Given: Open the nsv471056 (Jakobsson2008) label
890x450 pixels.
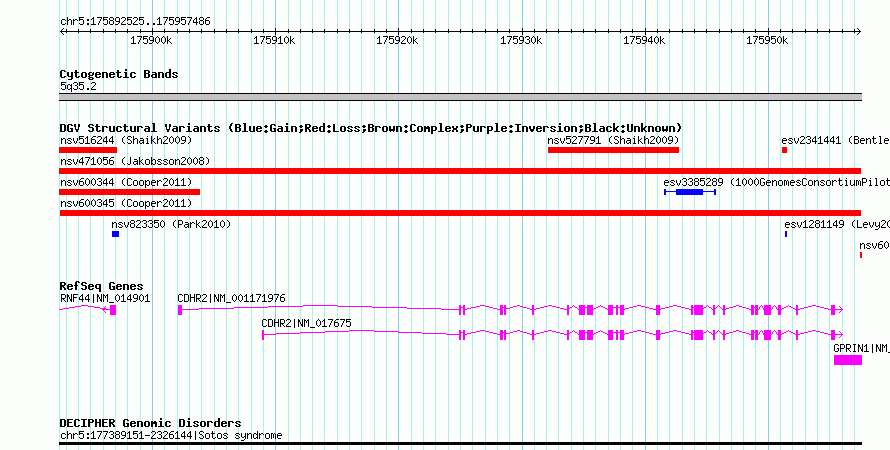Looking at the screenshot, I should click(x=135, y=161).
